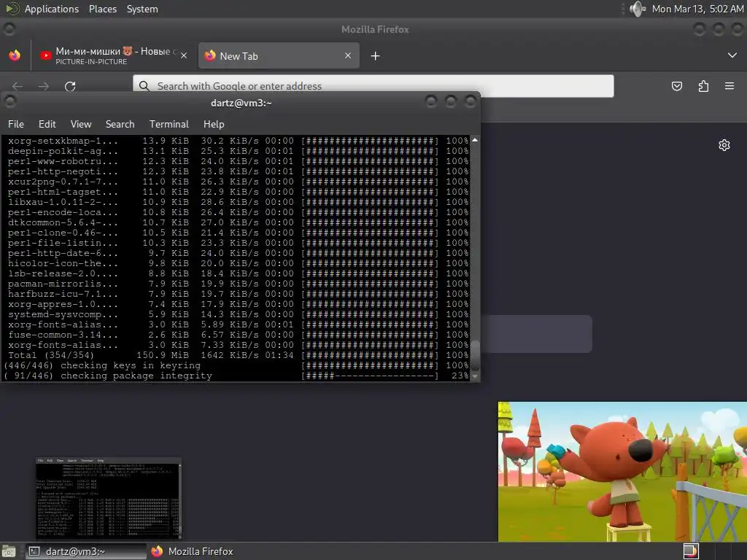Click the libxau-1.0.11-2-... line
Screen dimensions: 747x560
239,203
